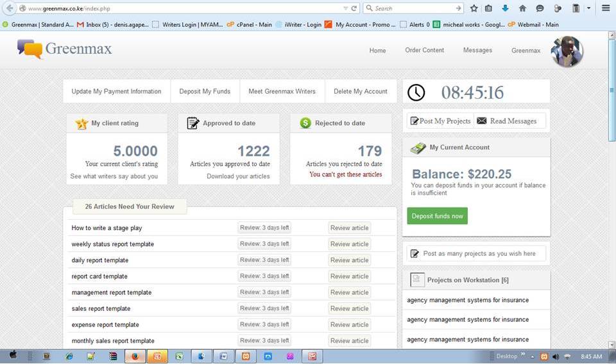Open the user profile photo

tap(567, 51)
